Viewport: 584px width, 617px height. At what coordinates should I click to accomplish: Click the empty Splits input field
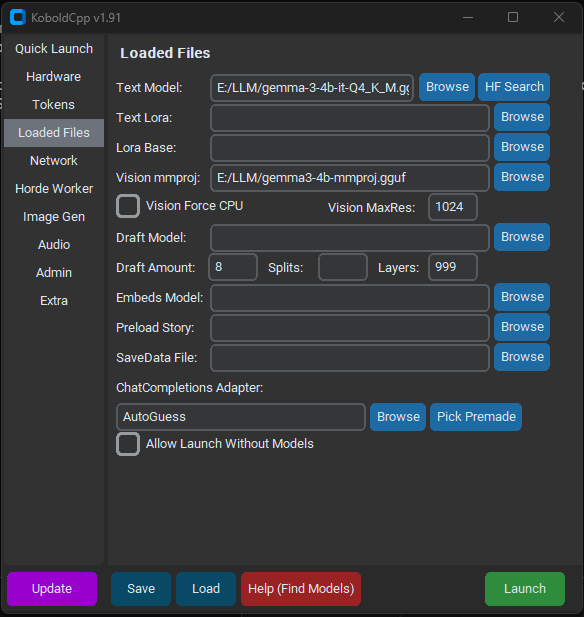click(343, 267)
